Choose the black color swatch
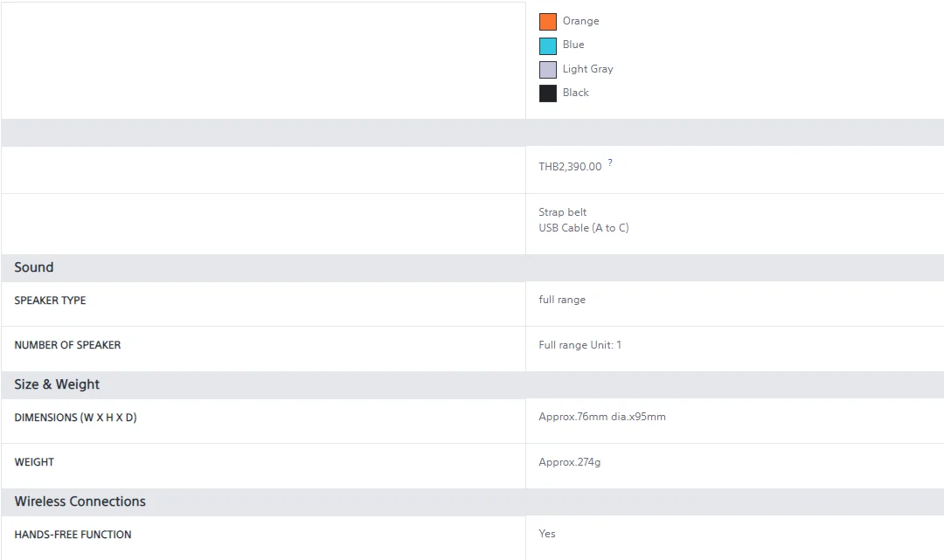The height and width of the screenshot is (560, 944). pos(548,93)
